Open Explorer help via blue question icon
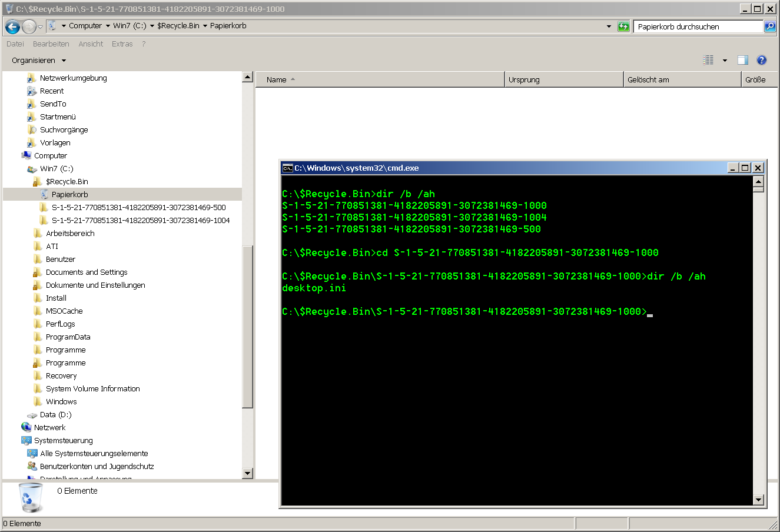780x532 pixels. (x=762, y=60)
